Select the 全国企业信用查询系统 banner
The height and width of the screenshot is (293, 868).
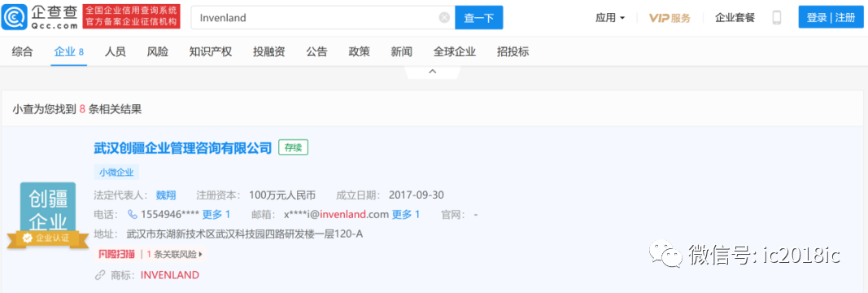tap(131, 16)
